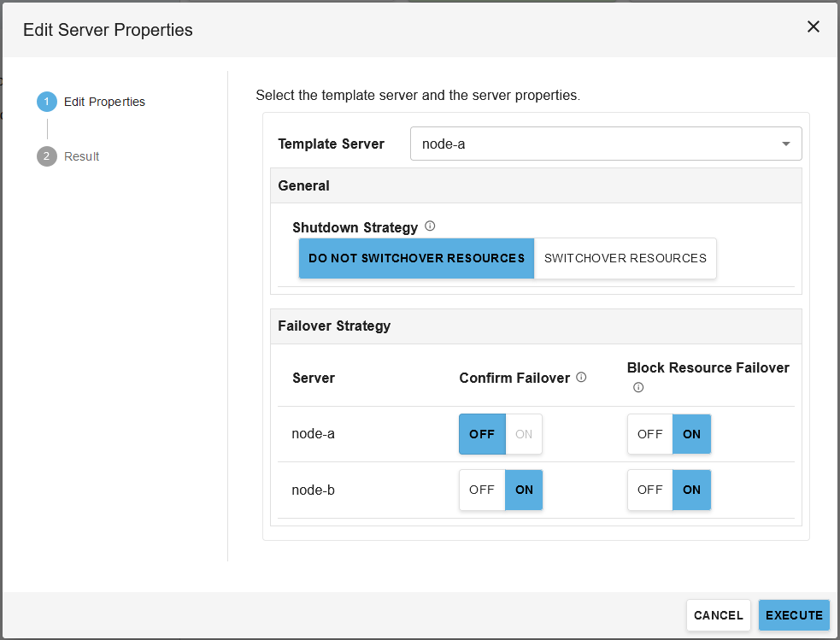Click the step 2 circle icon
The width and height of the screenshot is (840, 640).
[x=47, y=156]
